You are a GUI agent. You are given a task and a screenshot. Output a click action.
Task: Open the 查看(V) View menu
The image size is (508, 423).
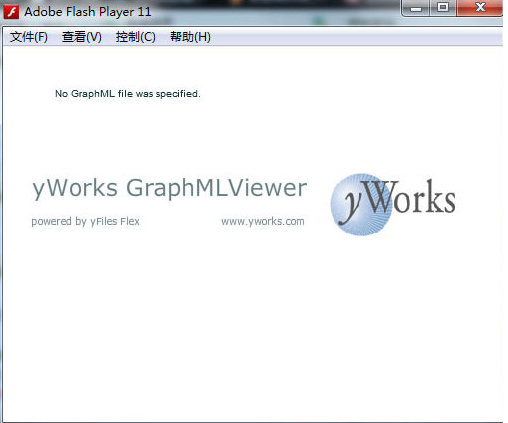pyautogui.click(x=82, y=37)
